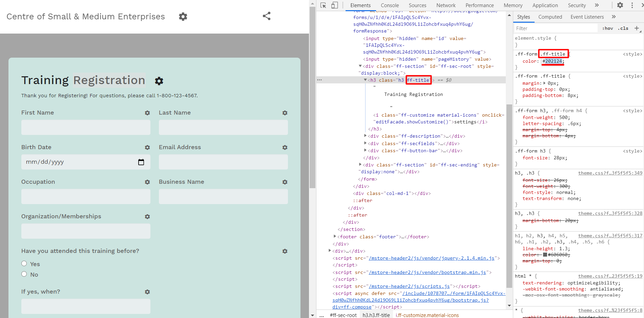This screenshot has width=644, height=318.
Task: Click the #606060 color swatch
Action: pos(545,255)
